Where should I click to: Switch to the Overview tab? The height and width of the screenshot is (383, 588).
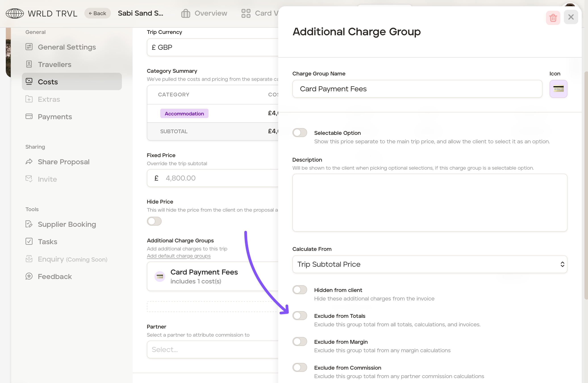[x=204, y=13]
